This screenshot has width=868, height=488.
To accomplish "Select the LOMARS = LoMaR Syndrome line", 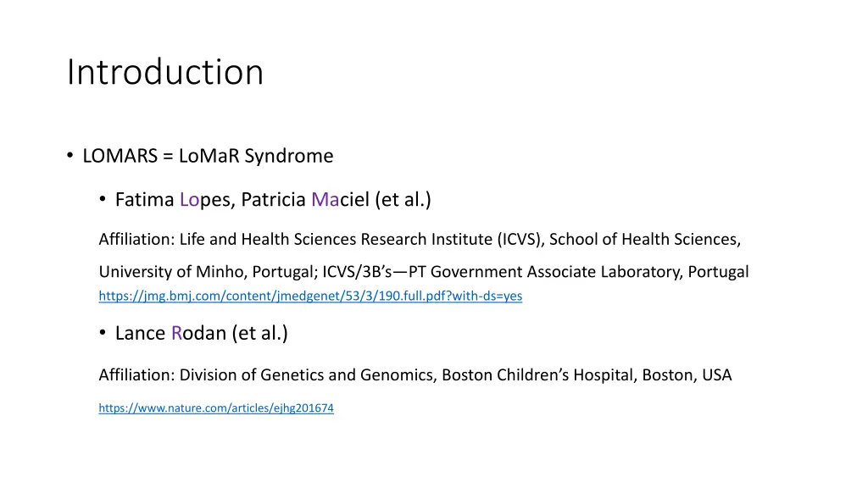I will pos(208,156).
